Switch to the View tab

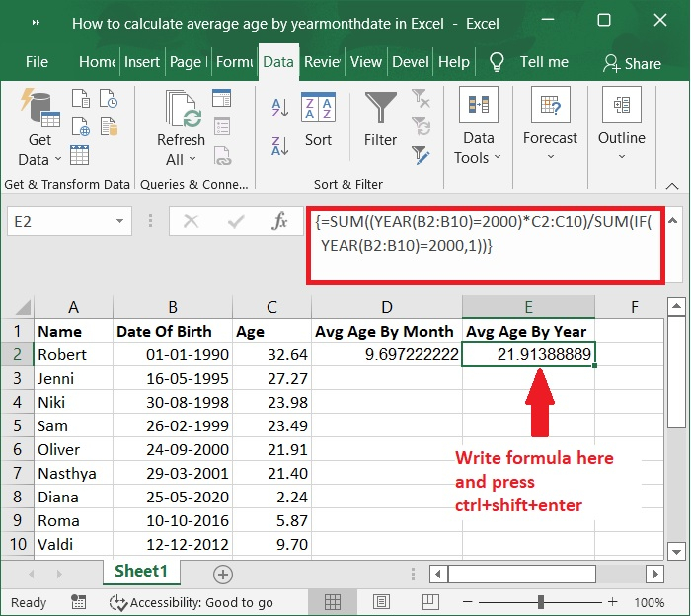coord(365,61)
